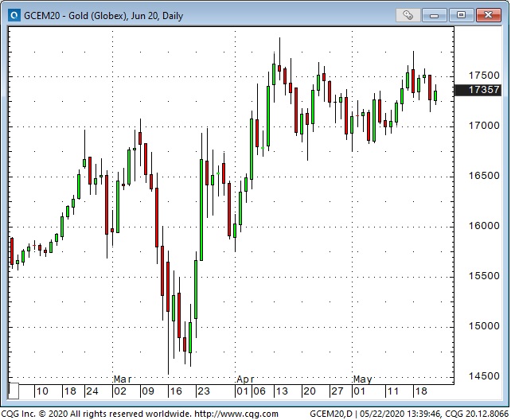Click the date label 10 on time axis

[x=42, y=391]
